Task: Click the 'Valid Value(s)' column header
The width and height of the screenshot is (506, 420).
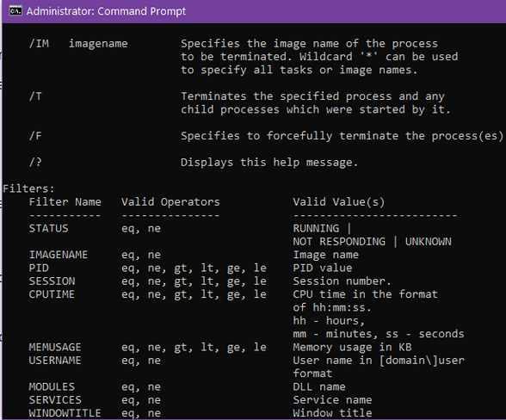Action: point(339,201)
